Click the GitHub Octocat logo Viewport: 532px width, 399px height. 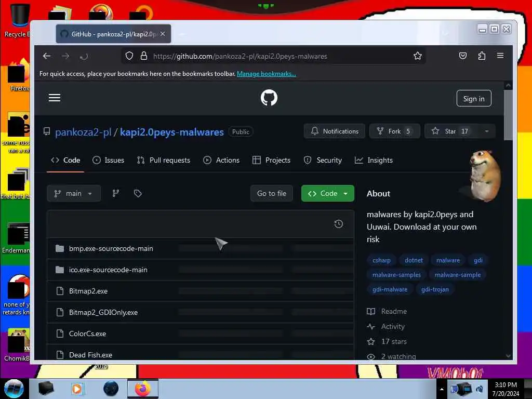(x=269, y=98)
